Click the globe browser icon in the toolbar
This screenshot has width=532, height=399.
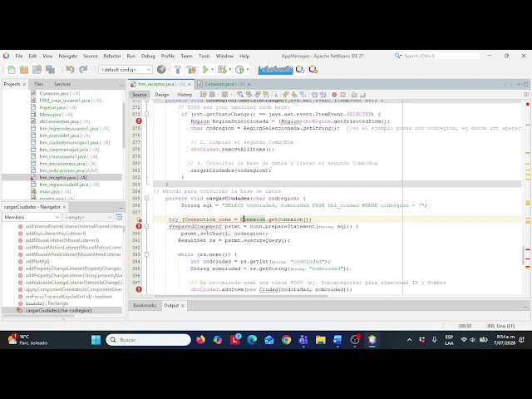point(161,70)
